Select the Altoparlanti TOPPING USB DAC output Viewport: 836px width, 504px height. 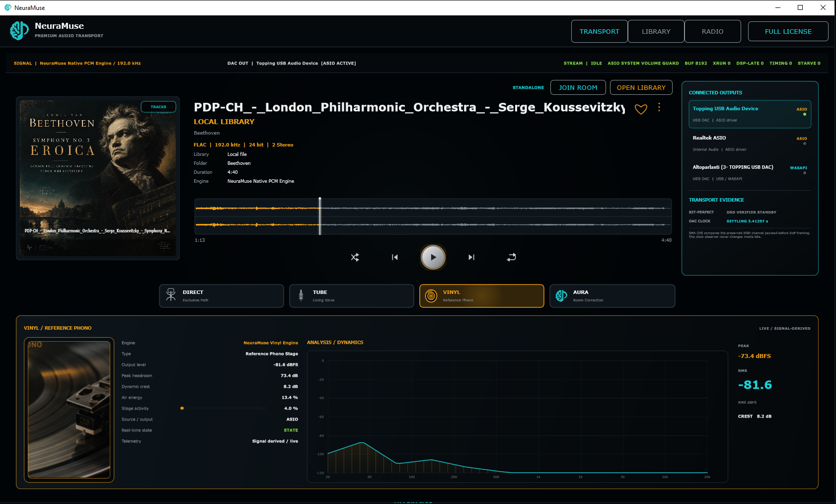(750, 173)
